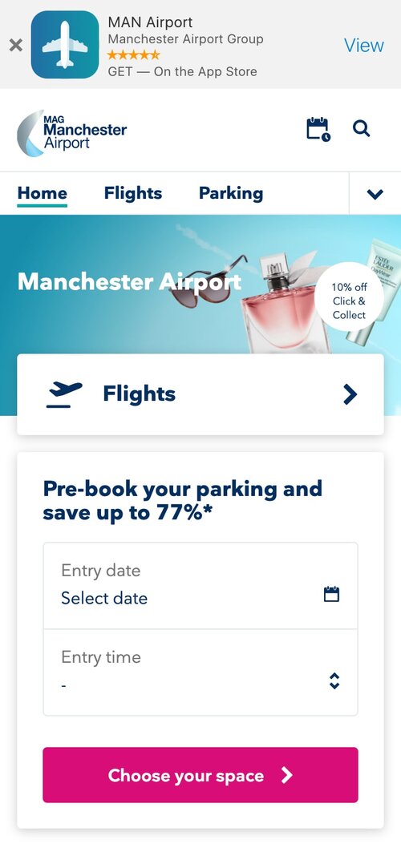
Task: Tap the MAN Airport app airplane icon
Action: (x=65, y=44)
